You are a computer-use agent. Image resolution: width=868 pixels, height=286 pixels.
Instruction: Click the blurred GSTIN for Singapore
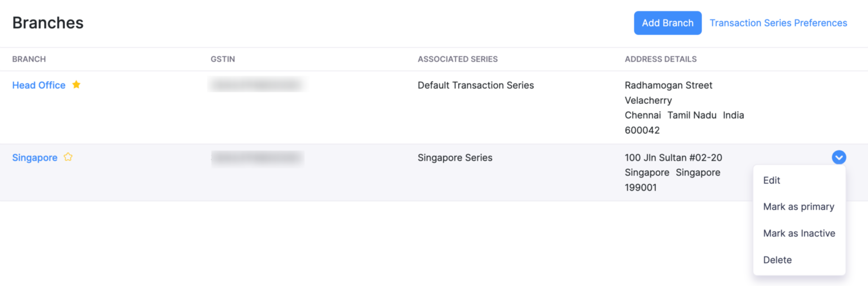pos(257,158)
